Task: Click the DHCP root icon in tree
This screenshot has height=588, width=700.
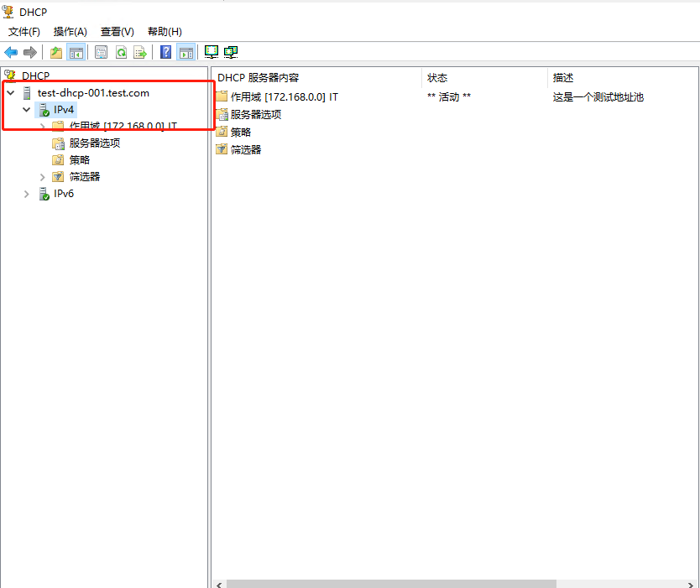Action: click(10, 75)
